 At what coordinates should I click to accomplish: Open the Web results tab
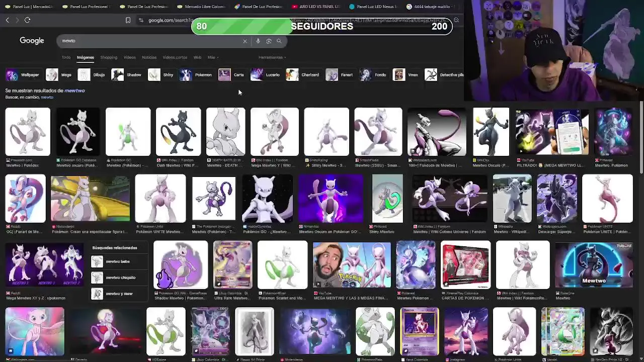197,57
